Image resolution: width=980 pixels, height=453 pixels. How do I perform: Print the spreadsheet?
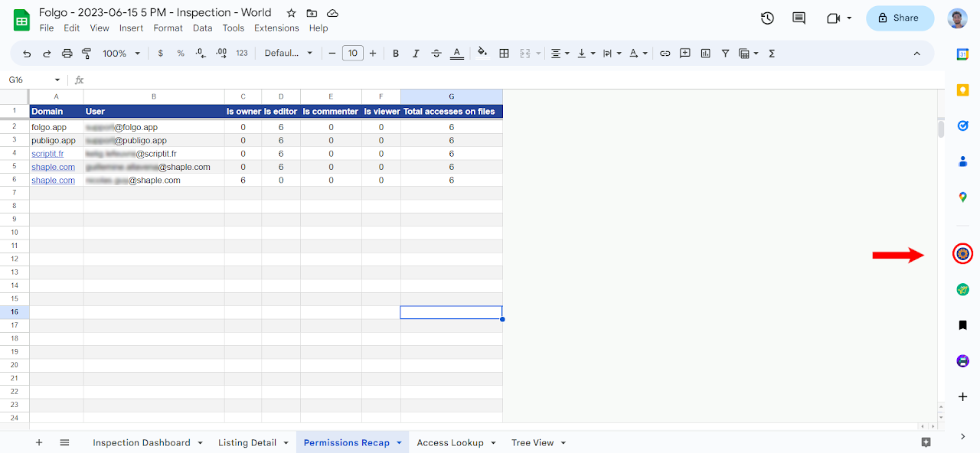(x=67, y=54)
